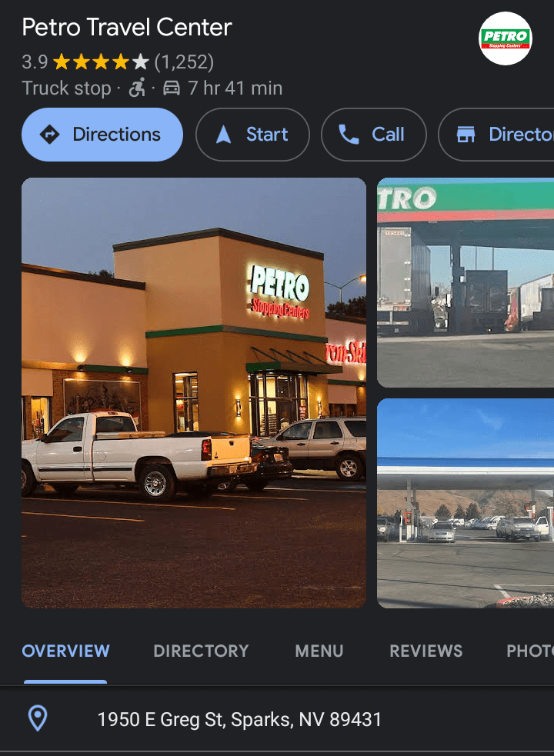The height and width of the screenshot is (756, 554).
Task: Click the address 1950 E Greg St
Action: (239, 720)
